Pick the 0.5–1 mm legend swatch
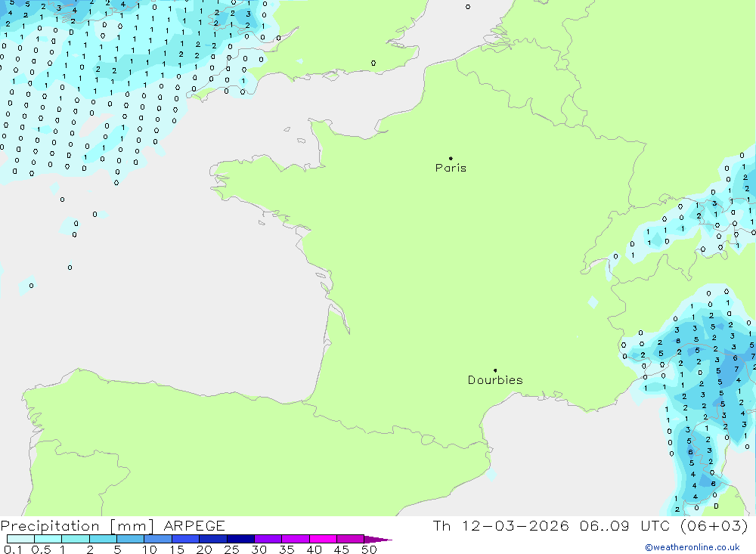The image size is (756, 554). (48, 539)
